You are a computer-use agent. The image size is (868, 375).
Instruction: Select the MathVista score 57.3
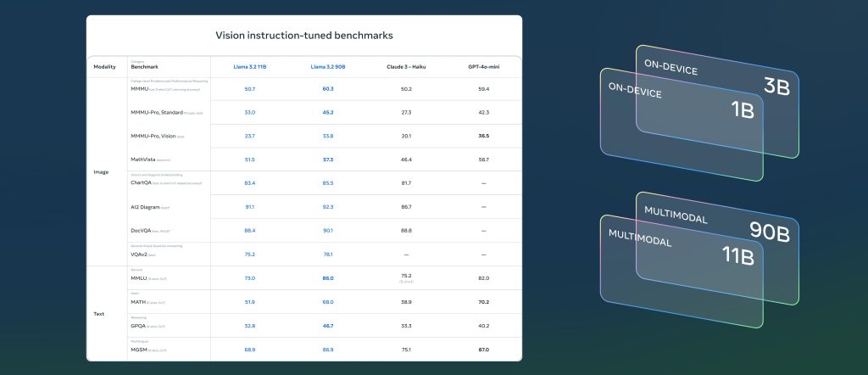pyautogui.click(x=328, y=160)
